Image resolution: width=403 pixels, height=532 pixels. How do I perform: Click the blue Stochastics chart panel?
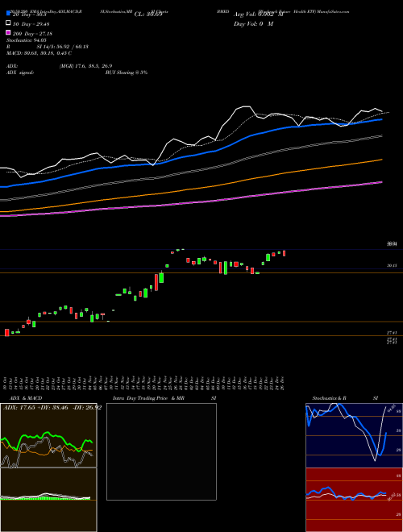tap(354, 435)
